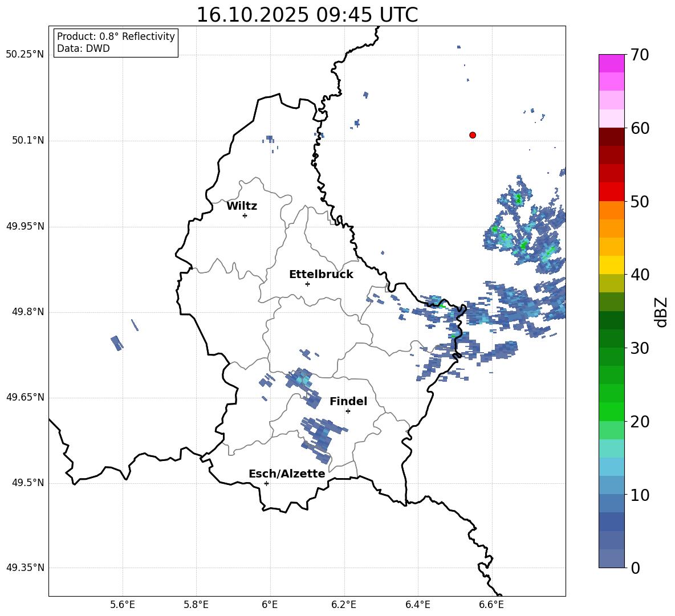Click the red radar site marker dot
Screen dimensions: 675x616
(x=473, y=135)
